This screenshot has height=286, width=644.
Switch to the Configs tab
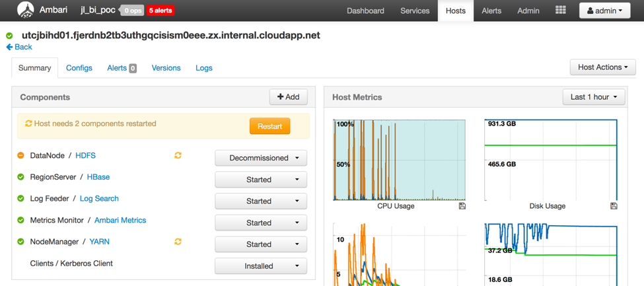pyautogui.click(x=79, y=68)
